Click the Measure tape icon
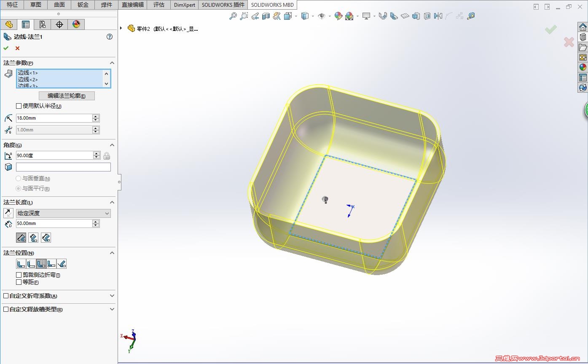The width and height of the screenshot is (588, 364). [471, 16]
